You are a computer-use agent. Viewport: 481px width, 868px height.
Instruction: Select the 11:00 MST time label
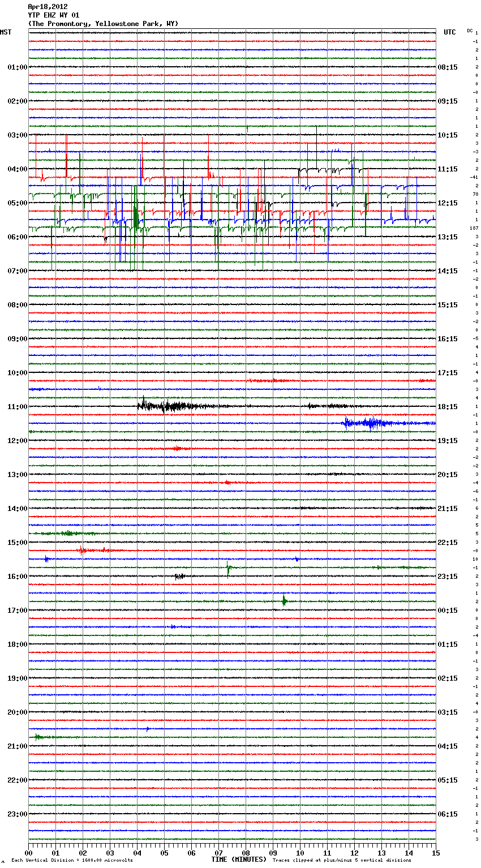17,407
